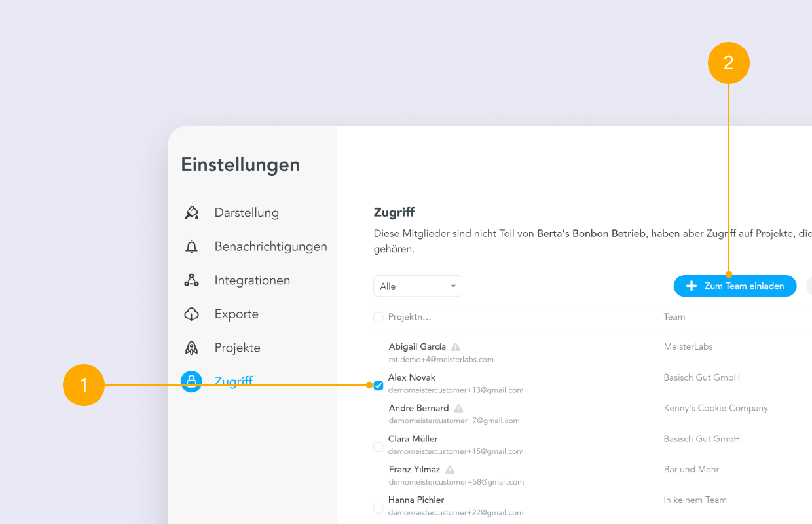Open Benachrichtigungen settings section

(x=271, y=247)
